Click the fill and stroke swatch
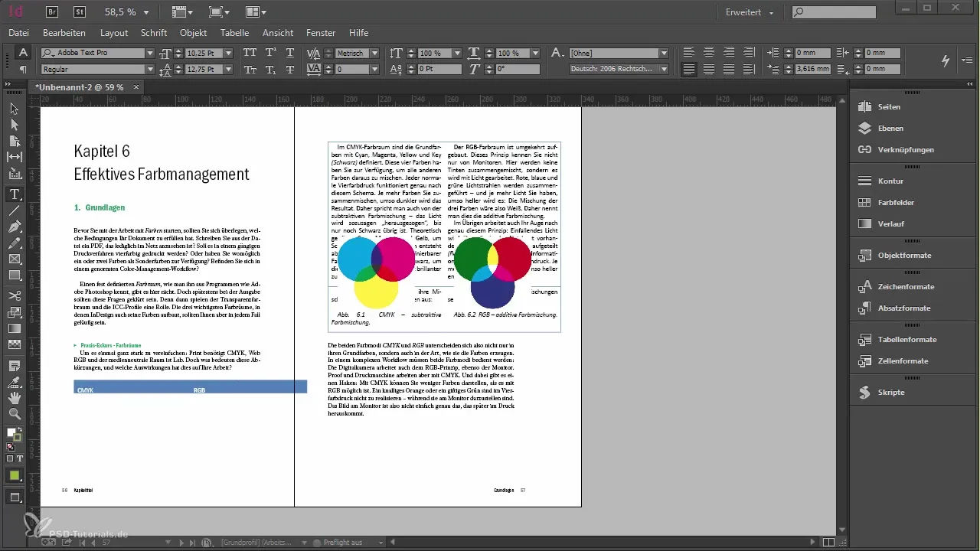Screen dimensions: 980x551 [x=14, y=434]
